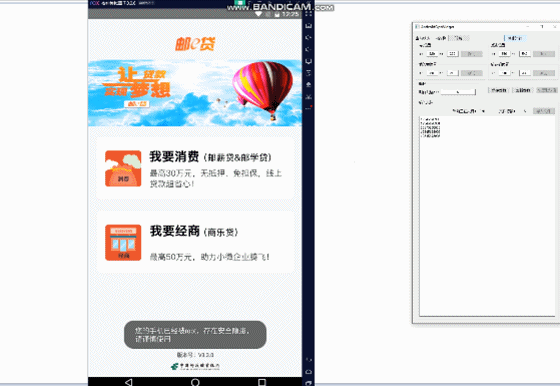The image size is (560, 386).
Task: Tap the Android navigation bar home circle
Action: (x=195, y=382)
